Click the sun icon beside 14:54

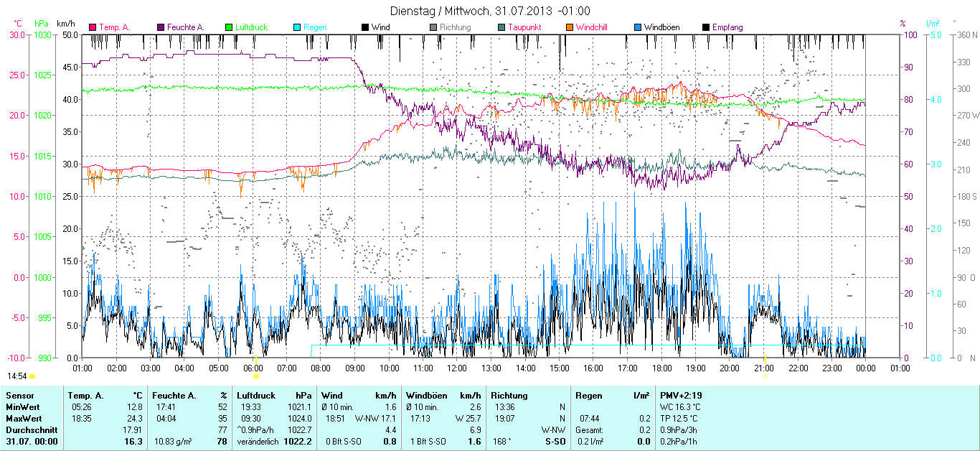(32, 376)
